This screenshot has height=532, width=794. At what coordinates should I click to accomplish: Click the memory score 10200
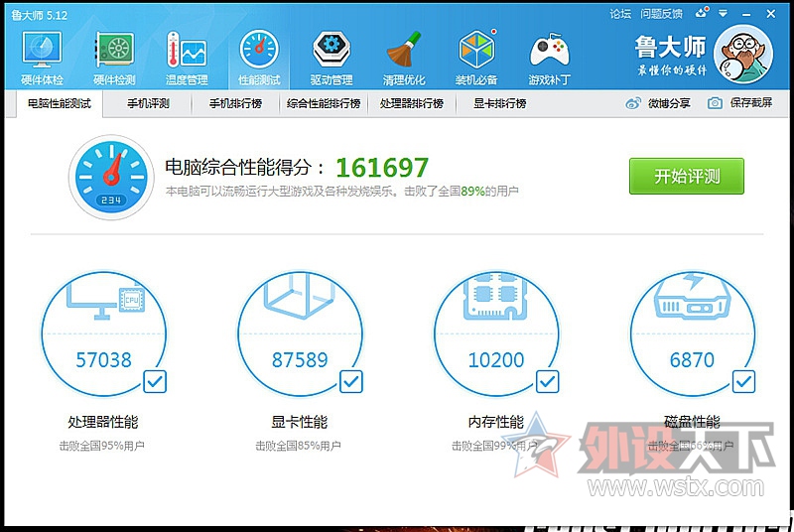click(495, 360)
